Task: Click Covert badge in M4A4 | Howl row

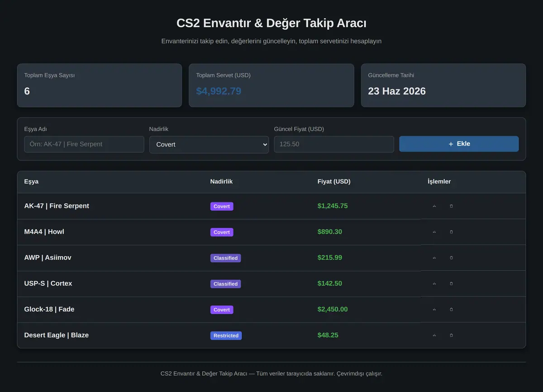Action: [x=222, y=232]
